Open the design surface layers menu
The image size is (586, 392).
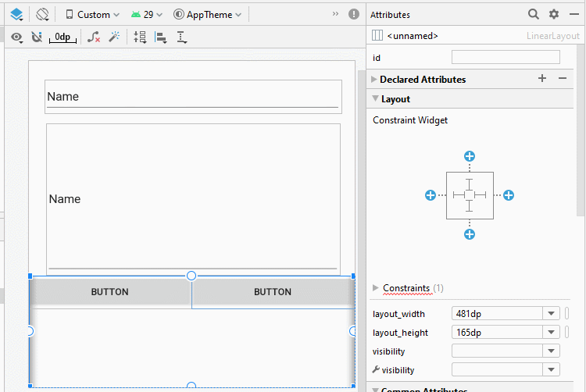point(16,15)
